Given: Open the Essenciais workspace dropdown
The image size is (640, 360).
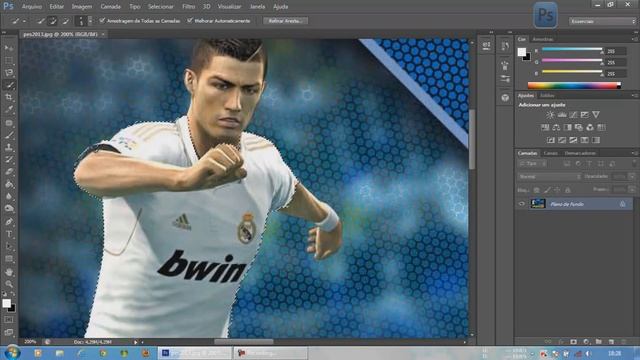Looking at the screenshot, I should (602, 21).
